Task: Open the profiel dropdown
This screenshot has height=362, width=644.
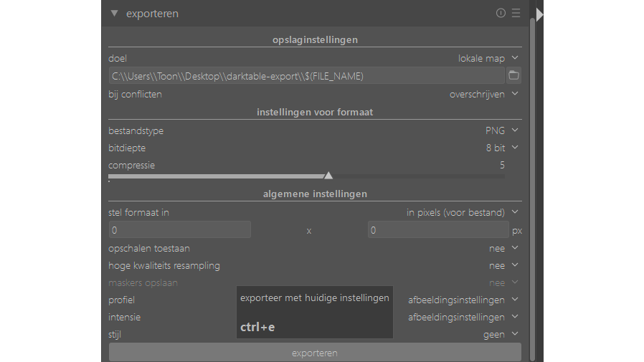Action: coord(462,300)
